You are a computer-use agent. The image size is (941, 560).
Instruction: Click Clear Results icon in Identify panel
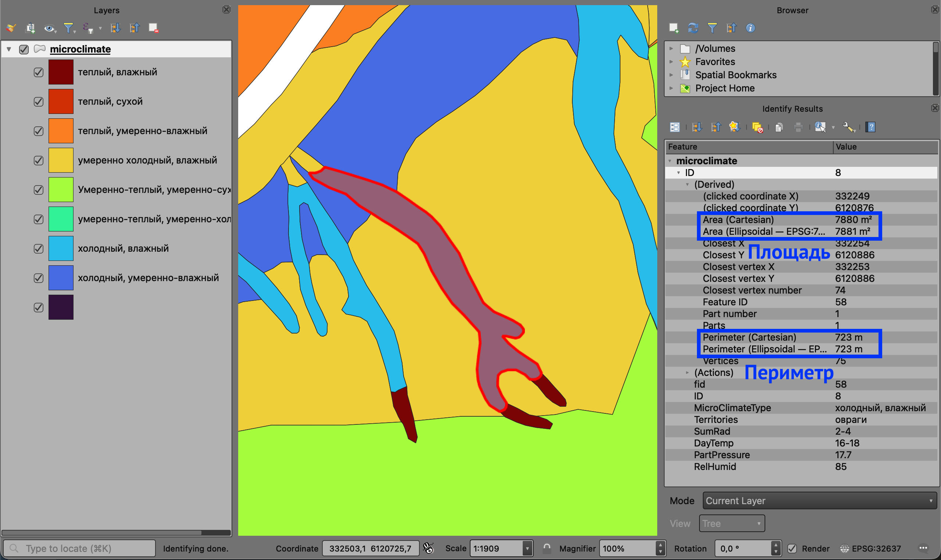pos(757,127)
